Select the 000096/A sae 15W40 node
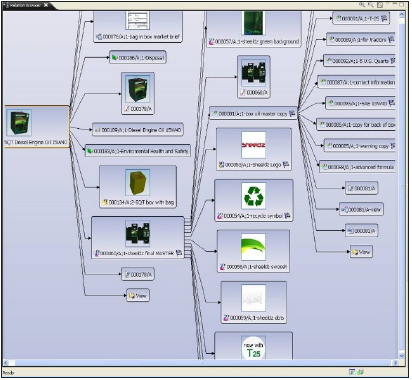 [x=360, y=103]
